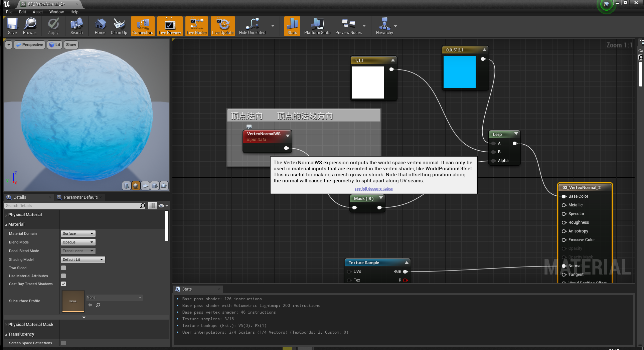Collapse the Lerp node header arrow
Viewport: 644px width, 350px height.
(x=516, y=134)
